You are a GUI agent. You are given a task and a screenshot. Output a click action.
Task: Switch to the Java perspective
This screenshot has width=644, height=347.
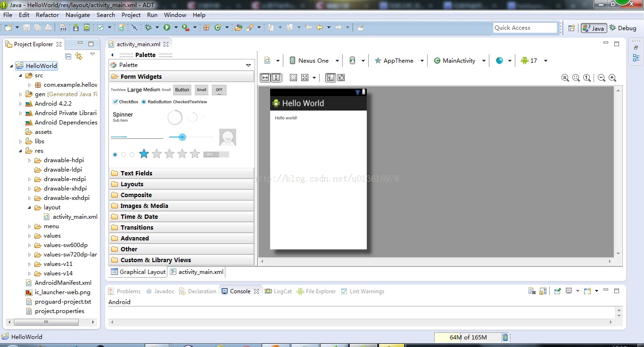[x=594, y=28]
